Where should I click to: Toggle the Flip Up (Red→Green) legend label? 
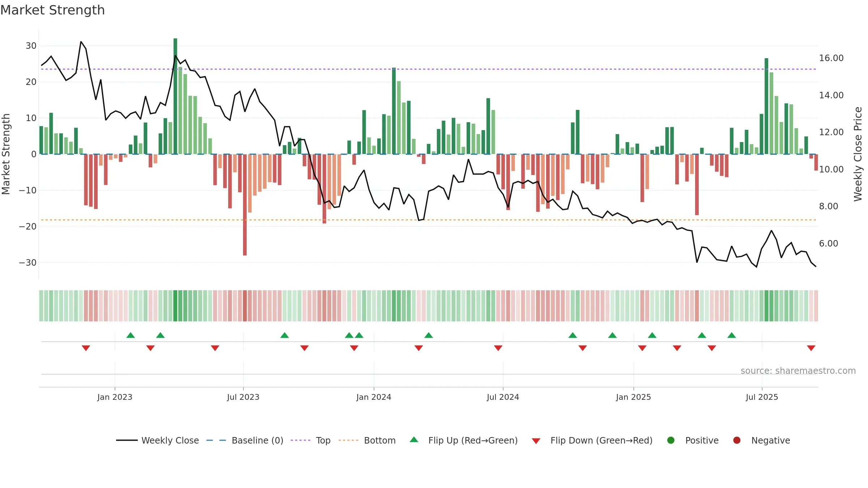coord(473,441)
